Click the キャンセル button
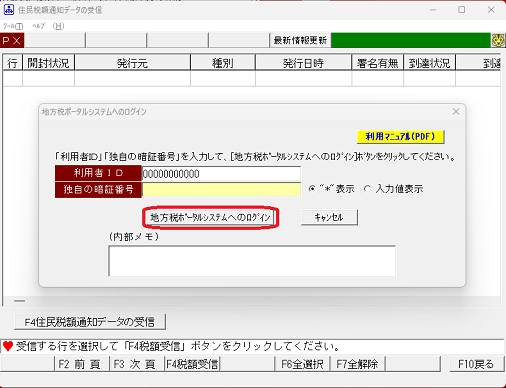This screenshot has height=388, width=506. pos(329,218)
